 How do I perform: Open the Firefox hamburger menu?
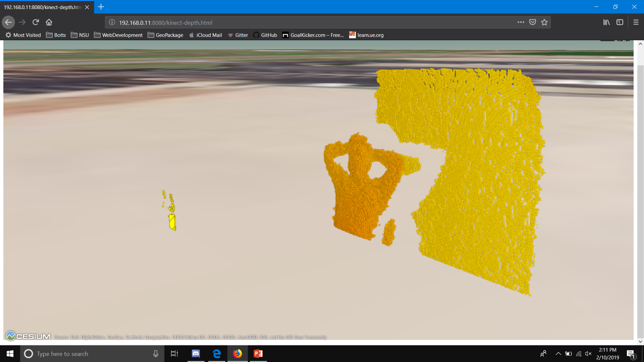[636, 22]
